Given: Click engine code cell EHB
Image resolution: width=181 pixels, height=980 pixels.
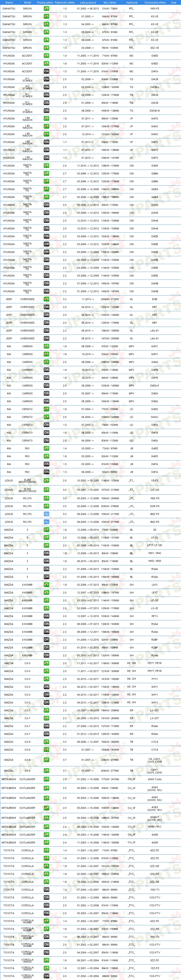Looking at the screenshot, I should click(x=155, y=299).
